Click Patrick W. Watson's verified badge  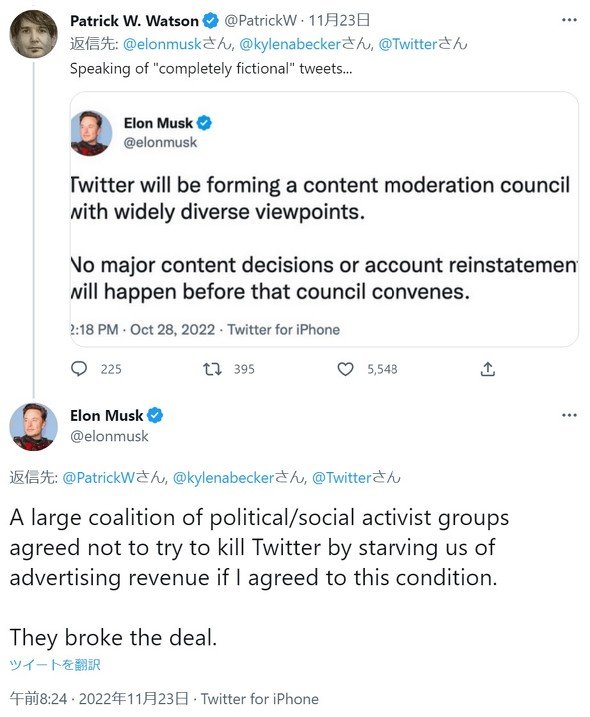210,21
